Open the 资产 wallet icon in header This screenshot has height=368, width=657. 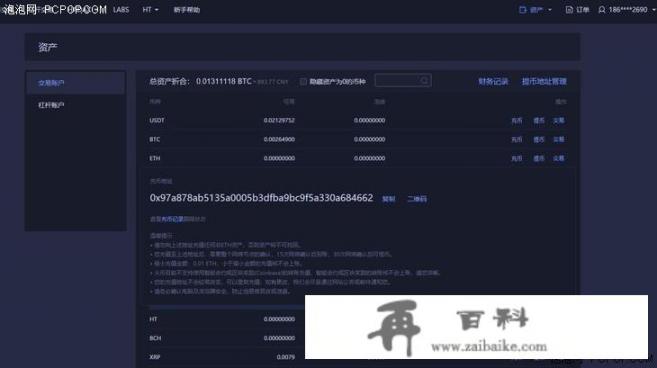tap(522, 10)
